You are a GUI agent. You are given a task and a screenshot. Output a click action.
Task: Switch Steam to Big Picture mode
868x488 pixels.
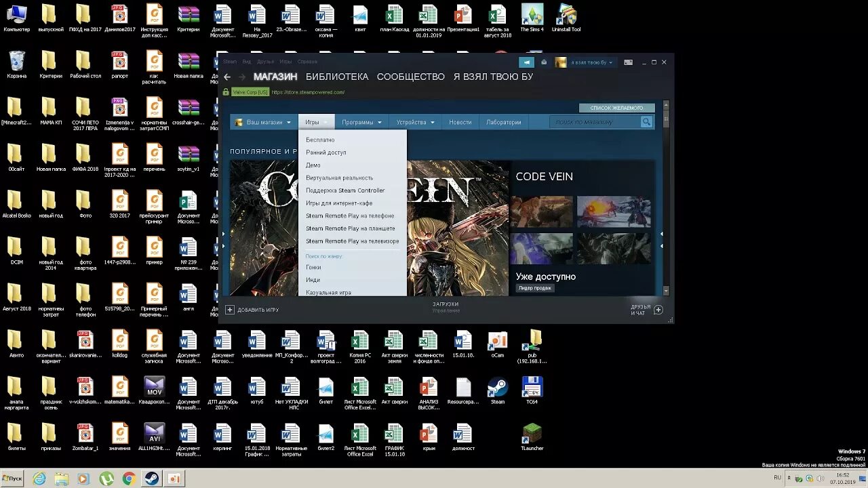coord(628,62)
